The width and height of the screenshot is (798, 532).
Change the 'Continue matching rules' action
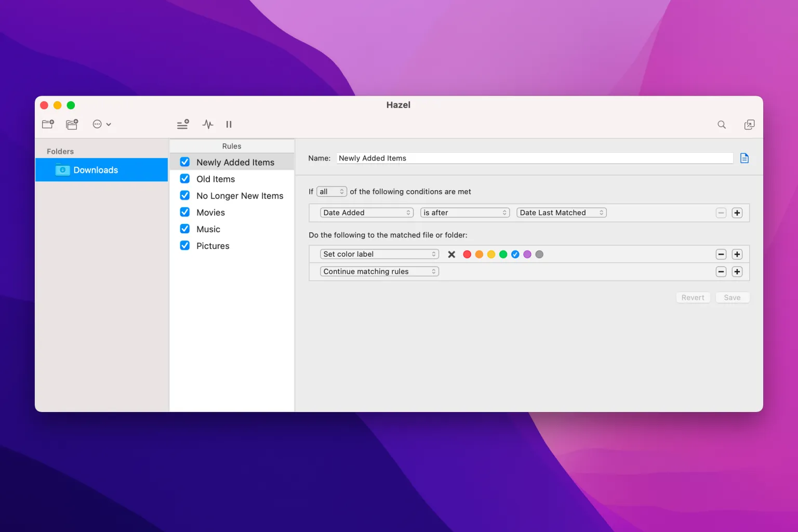(x=379, y=271)
